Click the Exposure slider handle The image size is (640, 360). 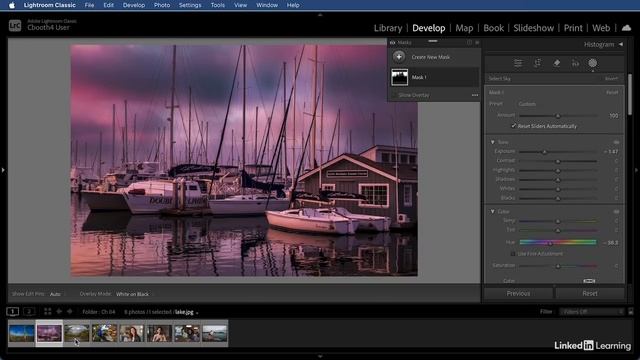pyautogui.click(x=544, y=151)
